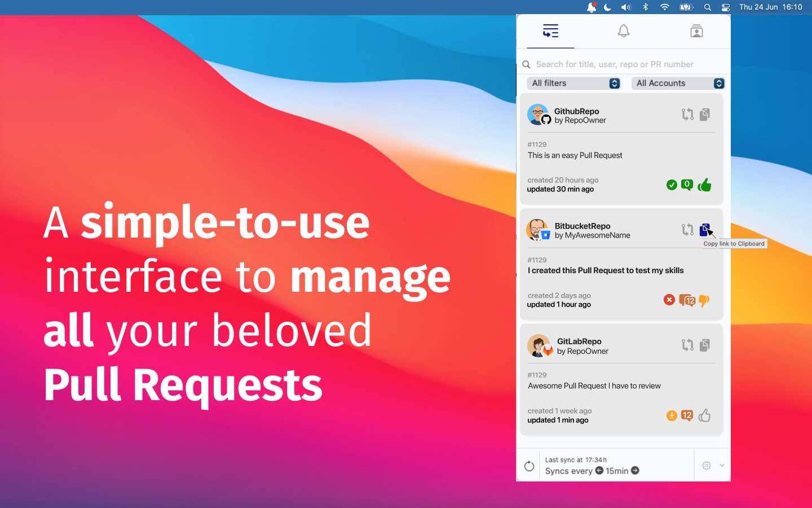This screenshot has height=508, width=812.
Task: Increase the sync interval with the right arrow
Action: [636, 470]
